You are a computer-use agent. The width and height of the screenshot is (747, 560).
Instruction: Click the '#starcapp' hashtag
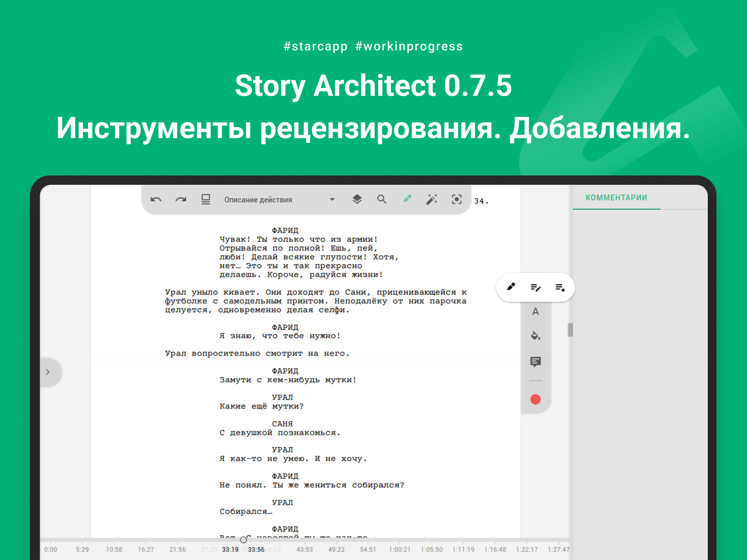click(x=315, y=46)
